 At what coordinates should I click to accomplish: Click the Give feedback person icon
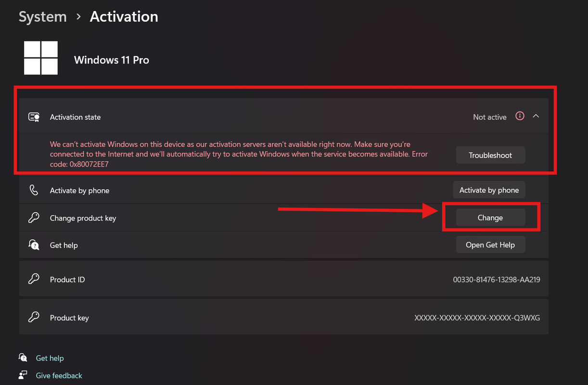[23, 375]
